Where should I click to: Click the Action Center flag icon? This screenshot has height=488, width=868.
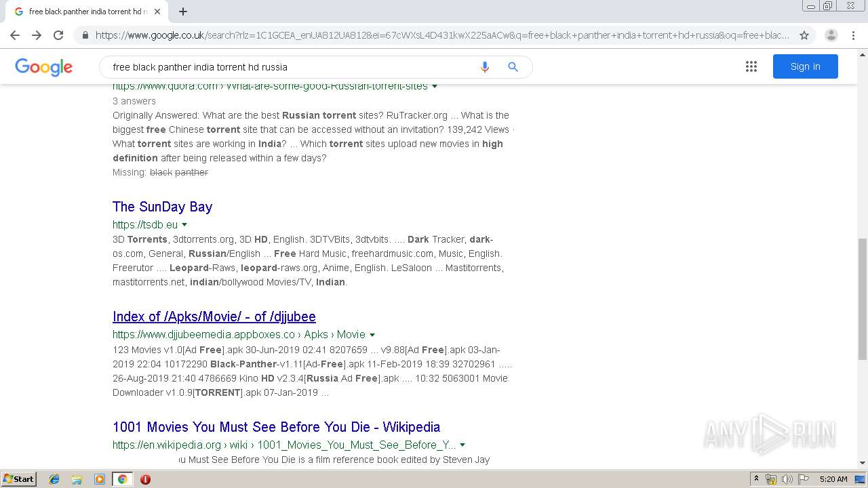[x=803, y=479]
